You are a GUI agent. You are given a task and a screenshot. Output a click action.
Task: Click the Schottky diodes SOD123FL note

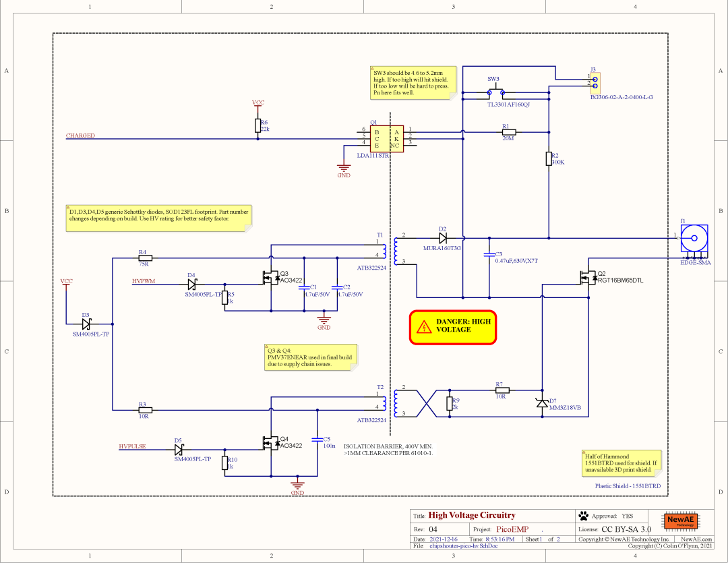coord(159,218)
